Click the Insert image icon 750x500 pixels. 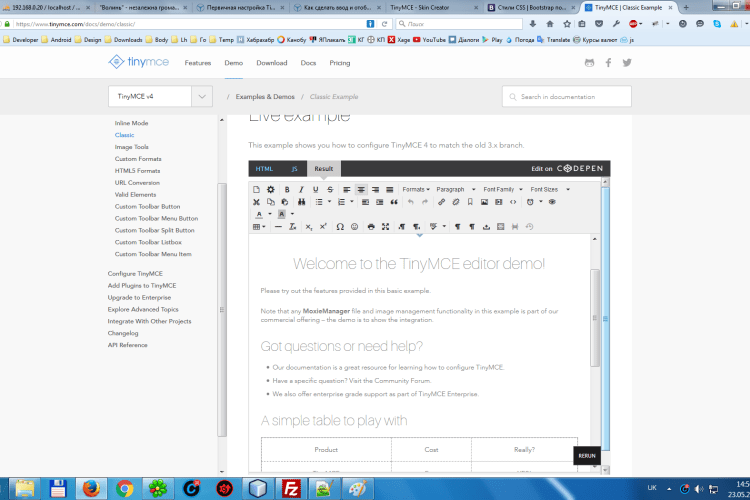tap(485, 202)
